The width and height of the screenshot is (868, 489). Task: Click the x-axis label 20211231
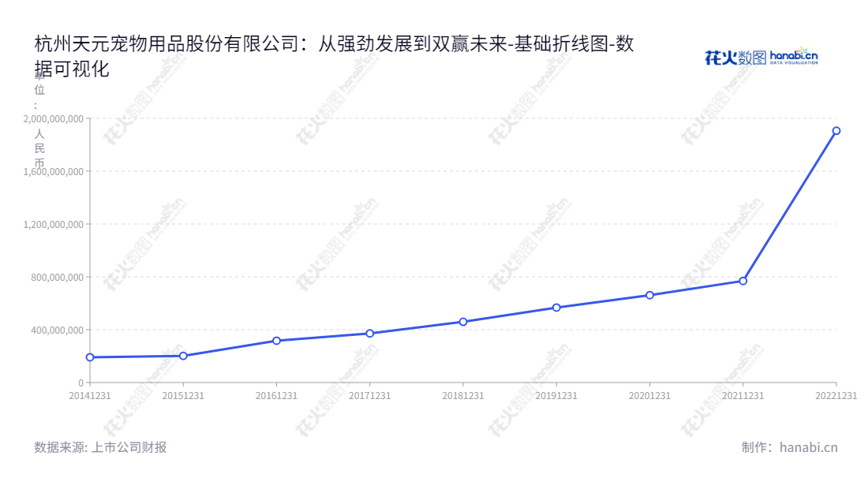743,396
